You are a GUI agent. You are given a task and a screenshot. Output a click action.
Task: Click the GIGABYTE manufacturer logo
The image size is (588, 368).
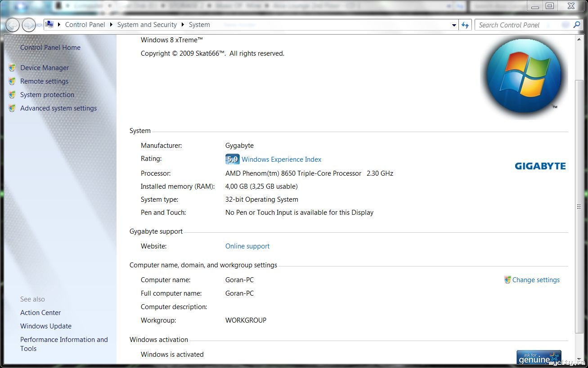click(540, 166)
